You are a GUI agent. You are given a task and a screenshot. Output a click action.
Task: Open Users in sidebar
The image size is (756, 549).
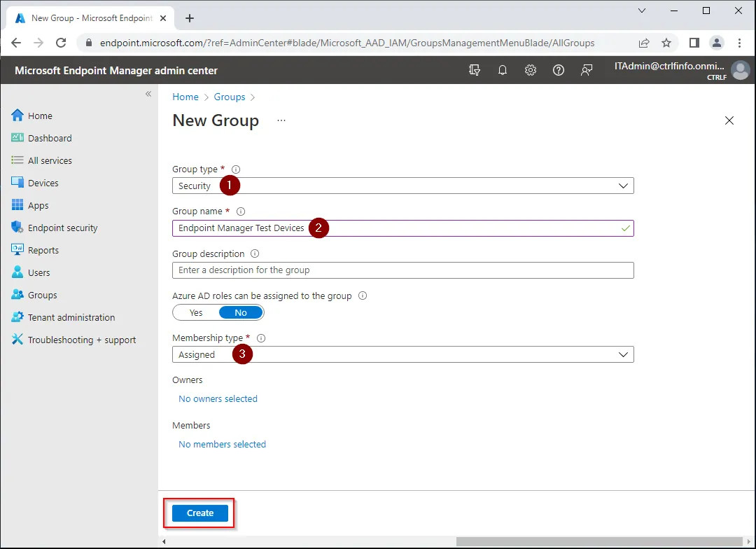30,272
